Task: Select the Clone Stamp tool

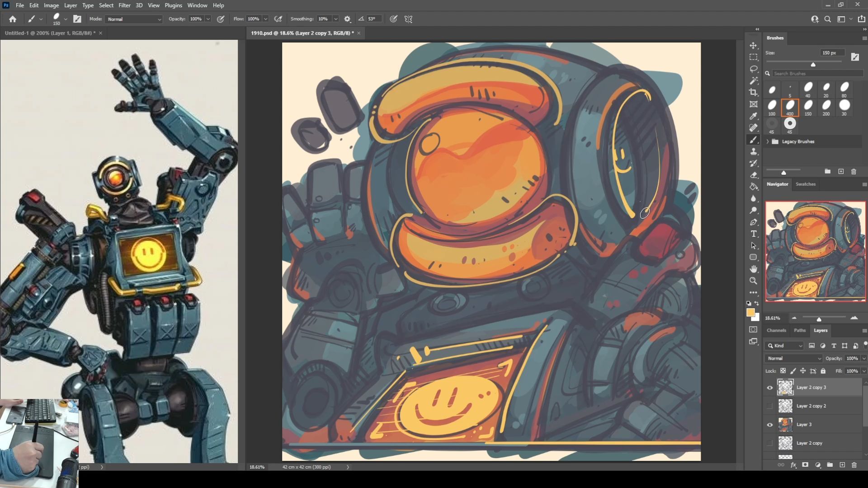Action: coord(753,152)
